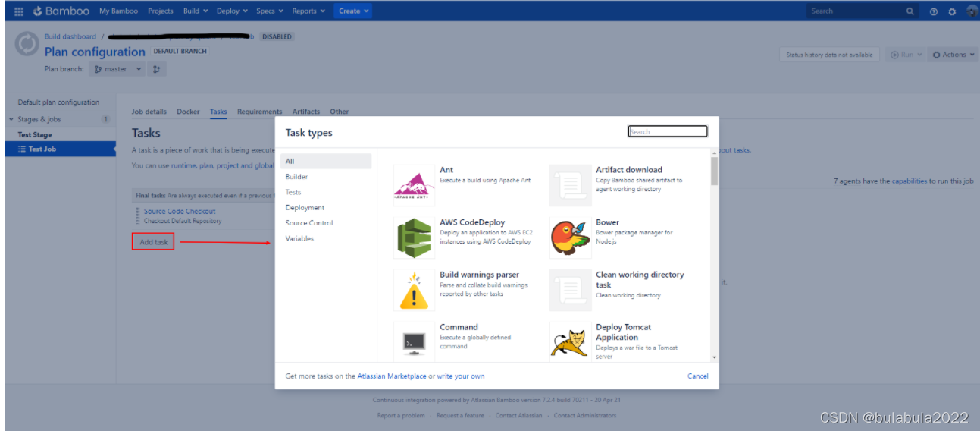
Task: Click the plan status circular icon
Action: 27,44
